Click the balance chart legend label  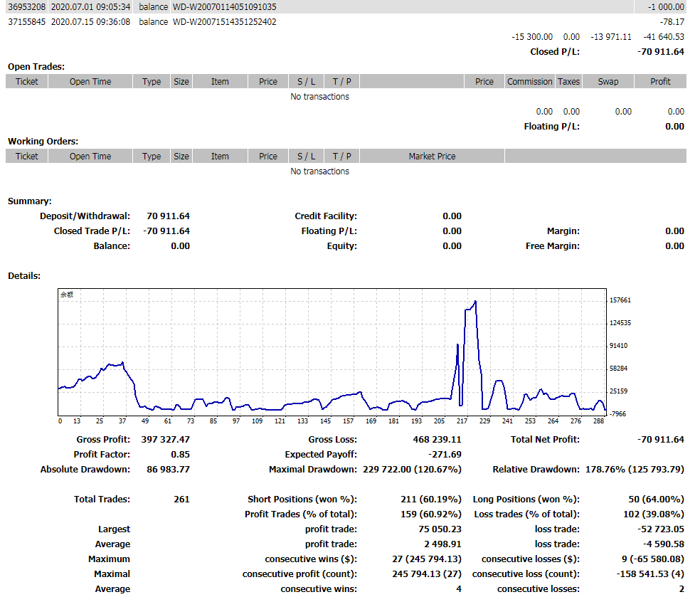click(x=67, y=295)
